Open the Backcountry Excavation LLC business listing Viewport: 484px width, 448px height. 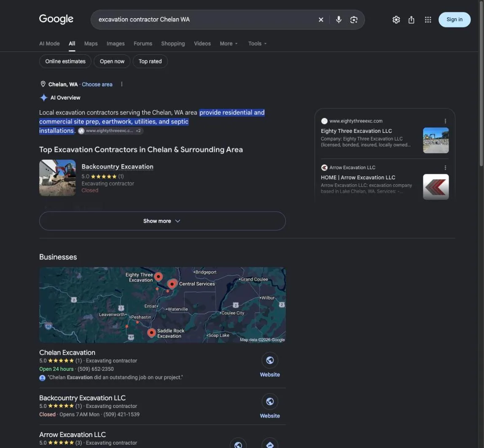pos(82,398)
